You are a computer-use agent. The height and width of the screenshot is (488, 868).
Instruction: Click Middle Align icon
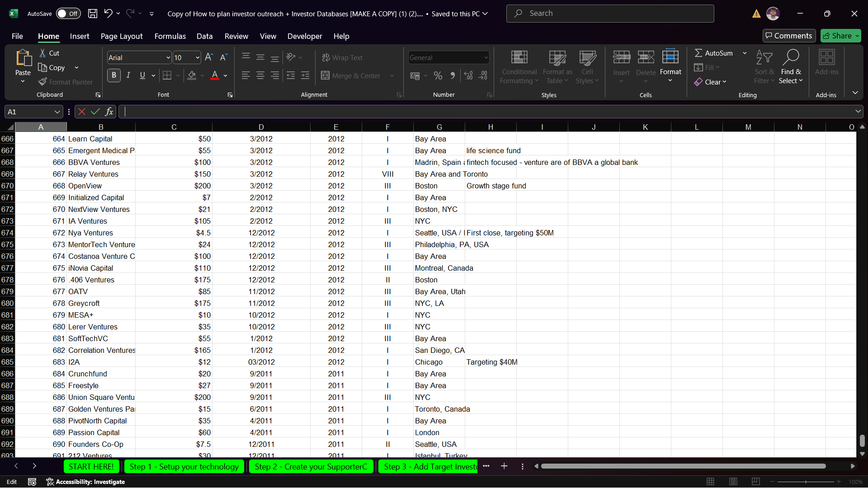260,57
